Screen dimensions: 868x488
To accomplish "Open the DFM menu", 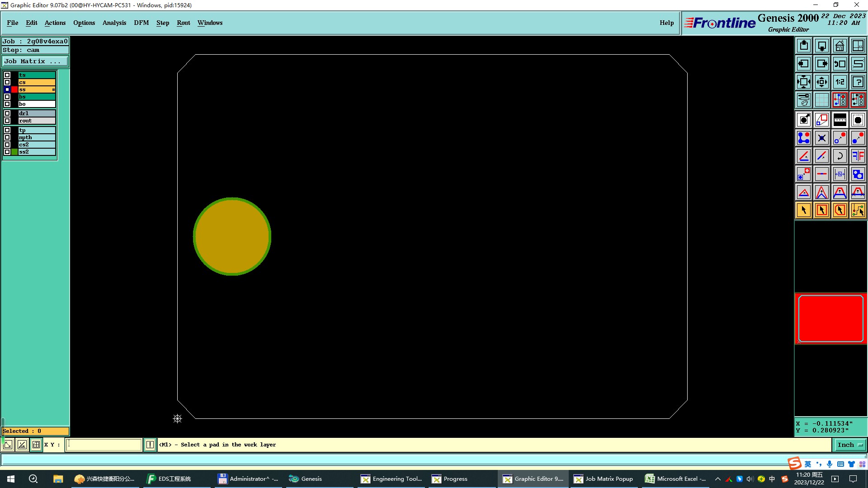I will point(141,23).
